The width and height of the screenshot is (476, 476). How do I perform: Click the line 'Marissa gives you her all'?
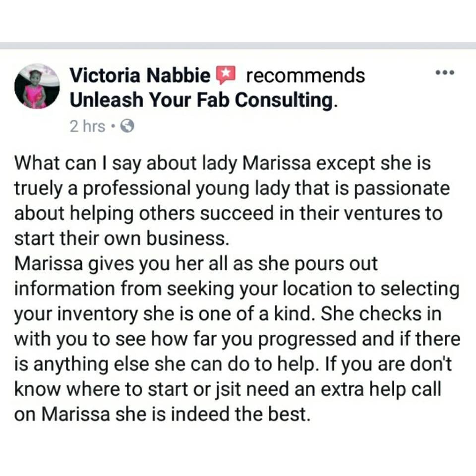click(196, 264)
